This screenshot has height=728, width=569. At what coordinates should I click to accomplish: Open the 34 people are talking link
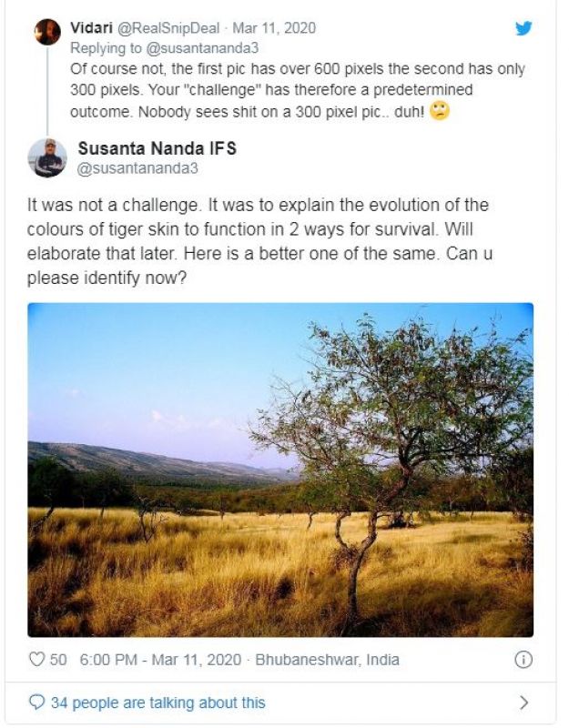159,703
